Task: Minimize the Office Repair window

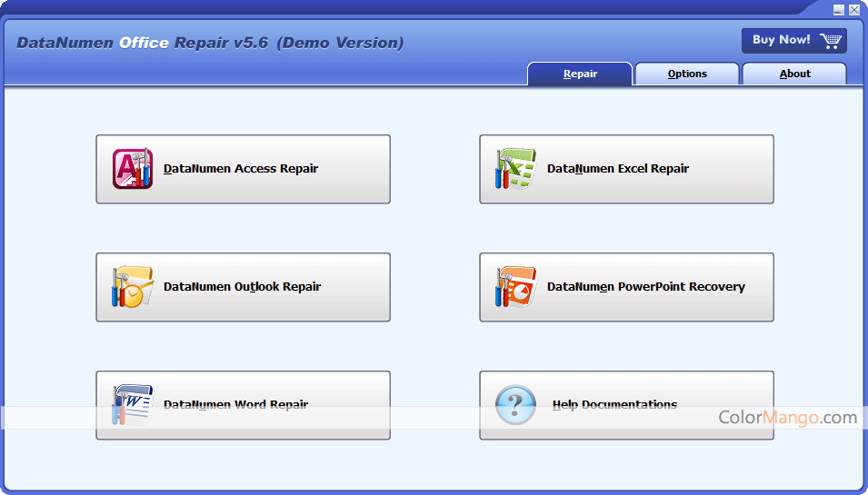Action: (x=840, y=9)
